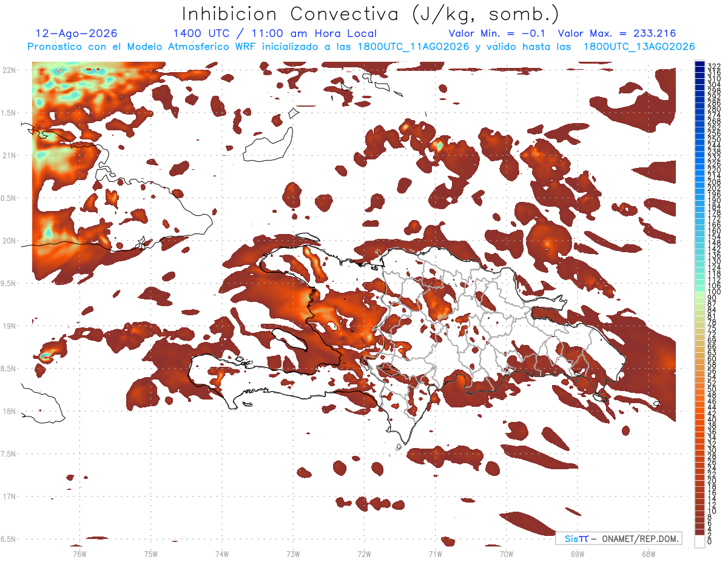Click the '322' colorbar value label
Viewport: 728px width, 562px height.
click(x=714, y=66)
